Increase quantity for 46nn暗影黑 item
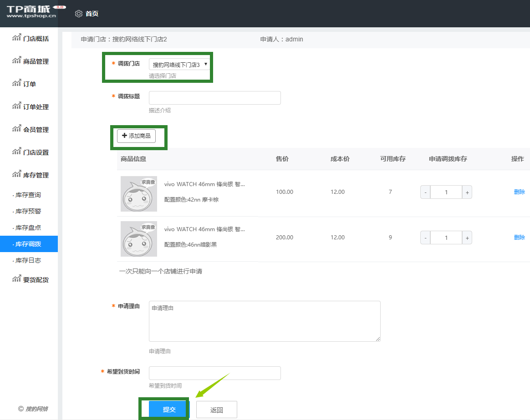The width and height of the screenshot is (530, 420). point(467,238)
